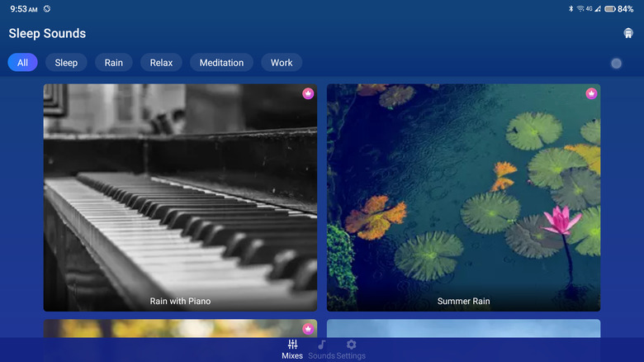Click the Summer Rain caption text
644x362 pixels.
464,301
